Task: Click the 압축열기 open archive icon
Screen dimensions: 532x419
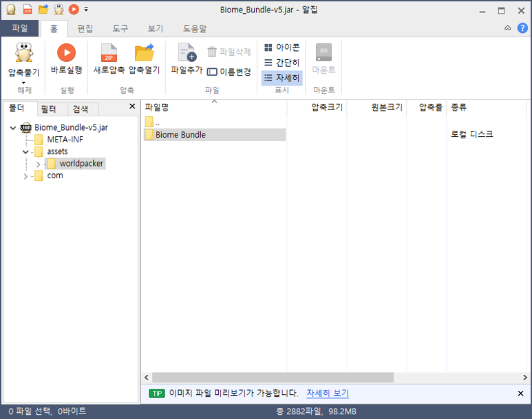Action: pyautogui.click(x=145, y=52)
